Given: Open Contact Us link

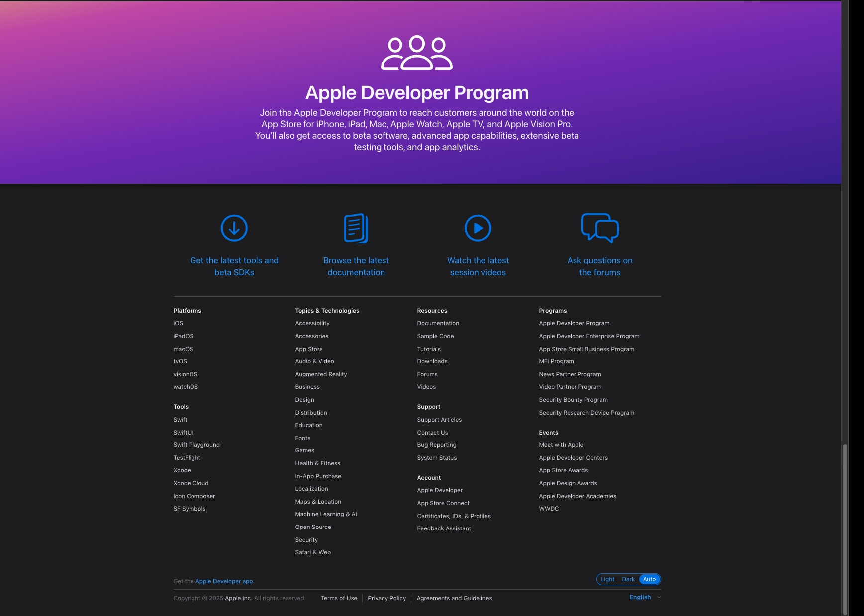Looking at the screenshot, I should point(432,433).
